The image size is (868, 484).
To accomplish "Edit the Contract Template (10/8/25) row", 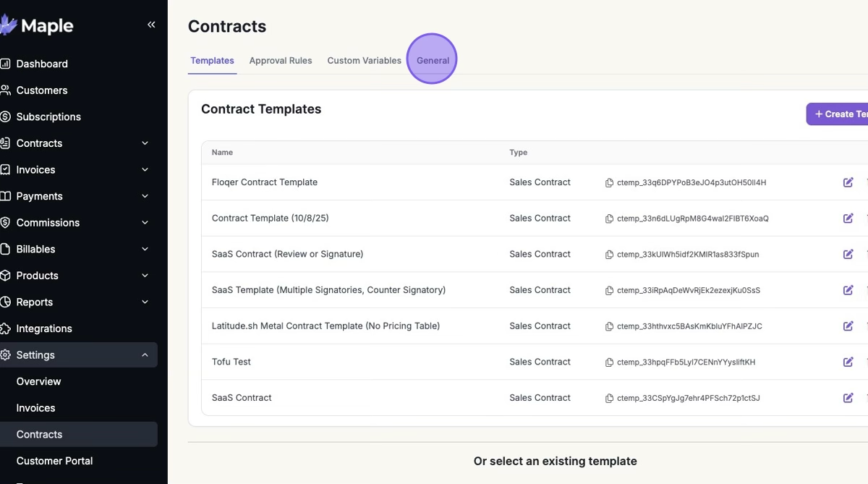I will point(848,218).
